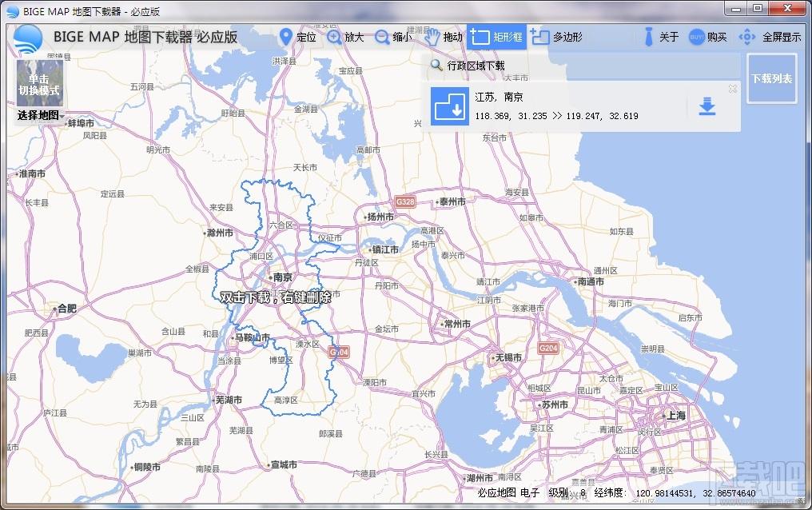Viewport: 812px width, 510px height.
Task: Click the 南京 city label on map
Action: [x=283, y=277]
